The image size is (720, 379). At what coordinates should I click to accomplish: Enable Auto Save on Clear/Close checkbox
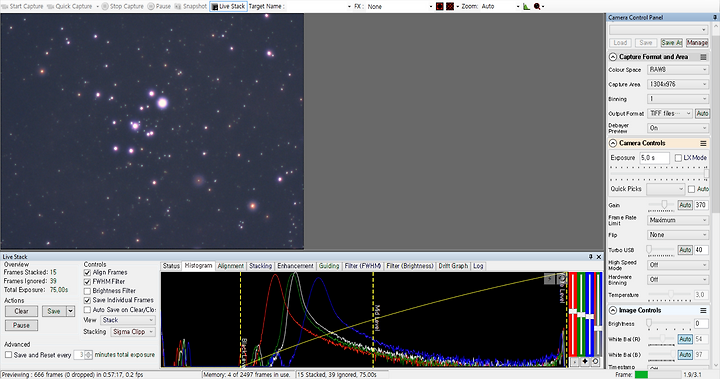[x=87, y=310]
